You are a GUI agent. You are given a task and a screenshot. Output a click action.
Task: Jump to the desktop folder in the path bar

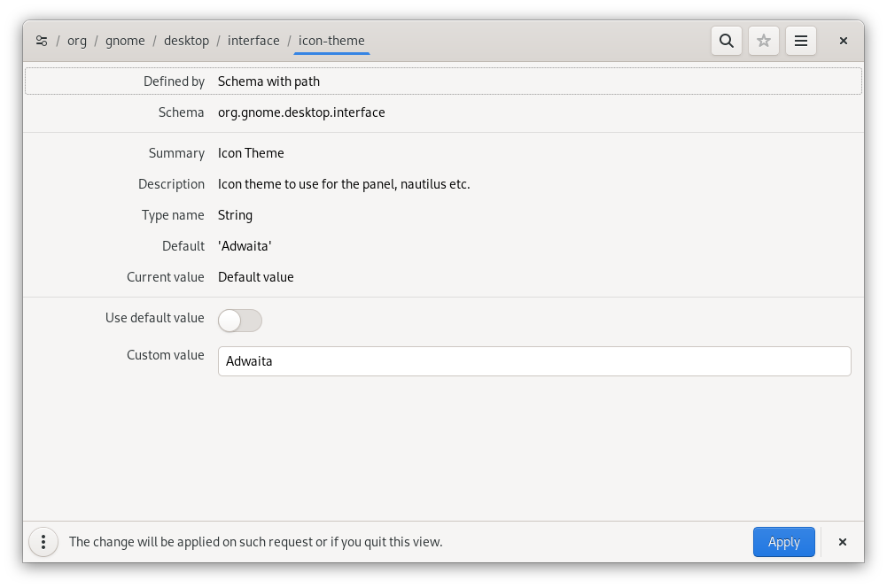[x=186, y=41]
